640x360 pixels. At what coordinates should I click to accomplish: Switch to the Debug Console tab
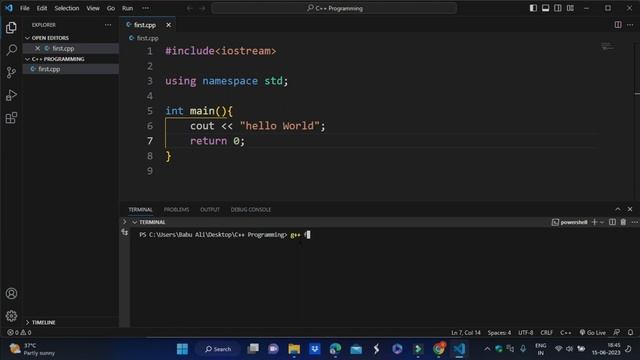tap(251, 209)
